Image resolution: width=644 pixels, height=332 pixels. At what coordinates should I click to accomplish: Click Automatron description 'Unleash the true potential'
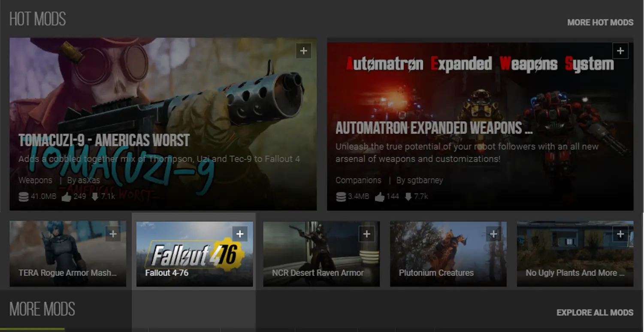pyautogui.click(x=467, y=152)
